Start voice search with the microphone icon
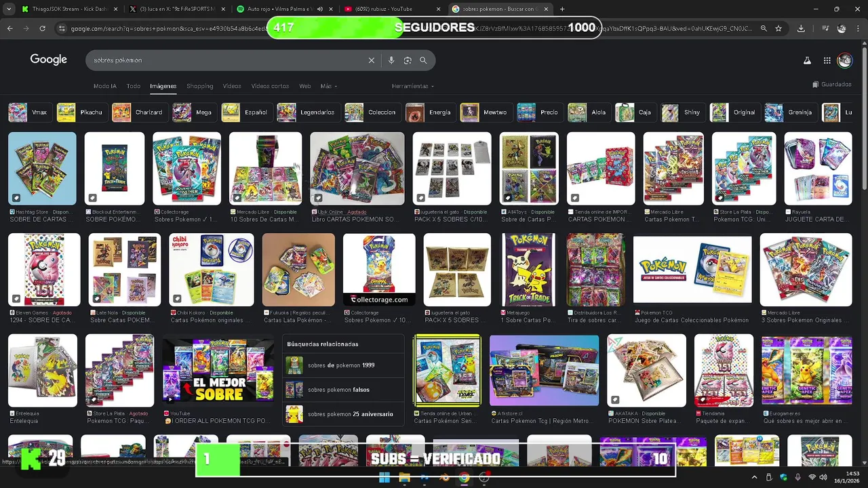Image resolution: width=868 pixels, height=488 pixels. [x=391, y=60]
